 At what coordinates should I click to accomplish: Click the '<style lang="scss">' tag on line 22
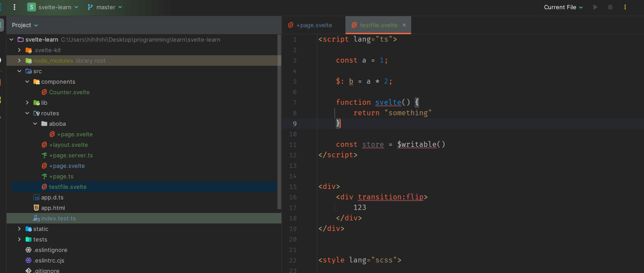[x=360, y=260]
